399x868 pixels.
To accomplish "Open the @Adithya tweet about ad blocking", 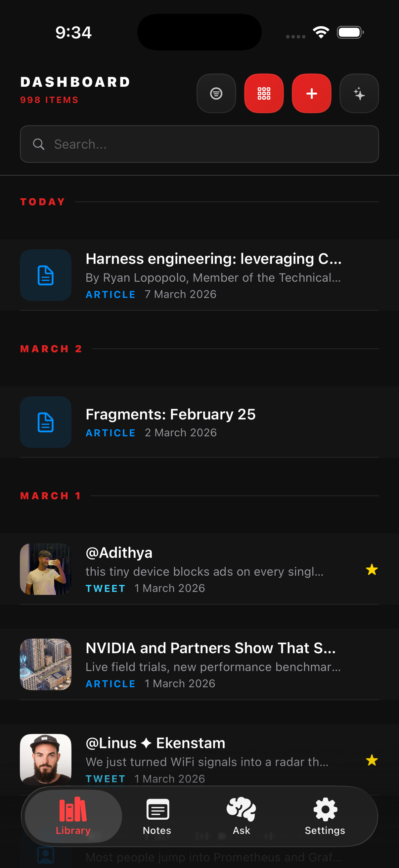I will pos(204,571).
